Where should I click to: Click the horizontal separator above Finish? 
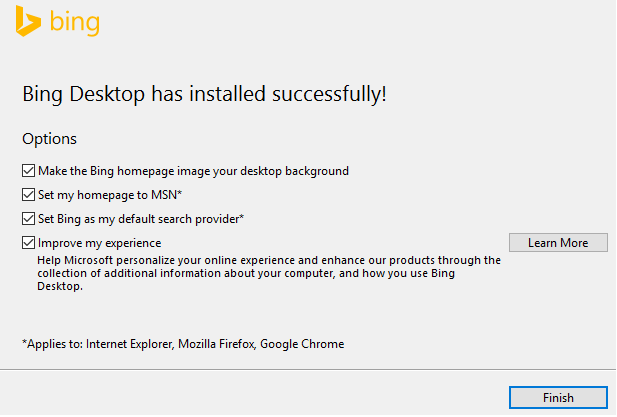pos(308,369)
